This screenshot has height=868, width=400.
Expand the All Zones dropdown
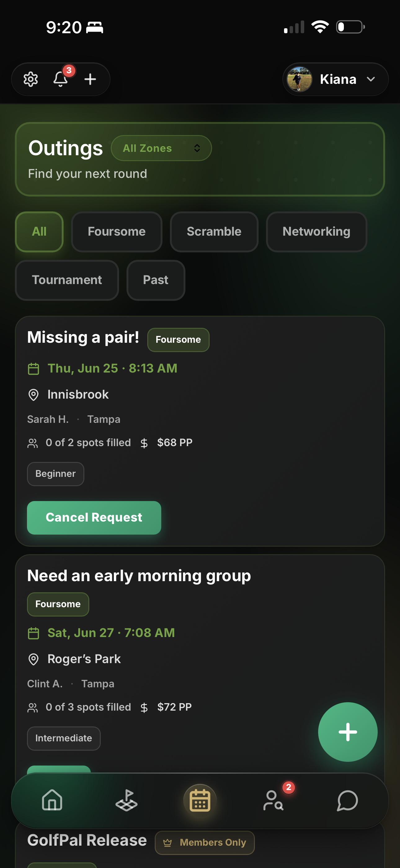[x=161, y=148]
